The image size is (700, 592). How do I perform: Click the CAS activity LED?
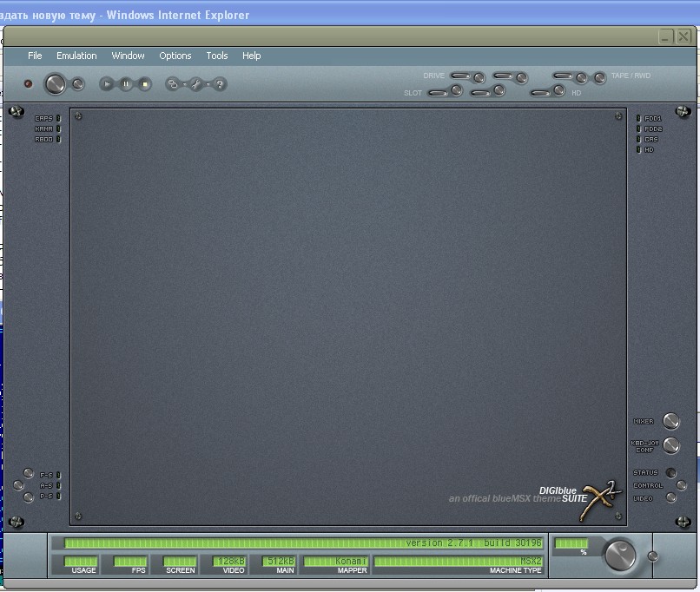[638, 139]
